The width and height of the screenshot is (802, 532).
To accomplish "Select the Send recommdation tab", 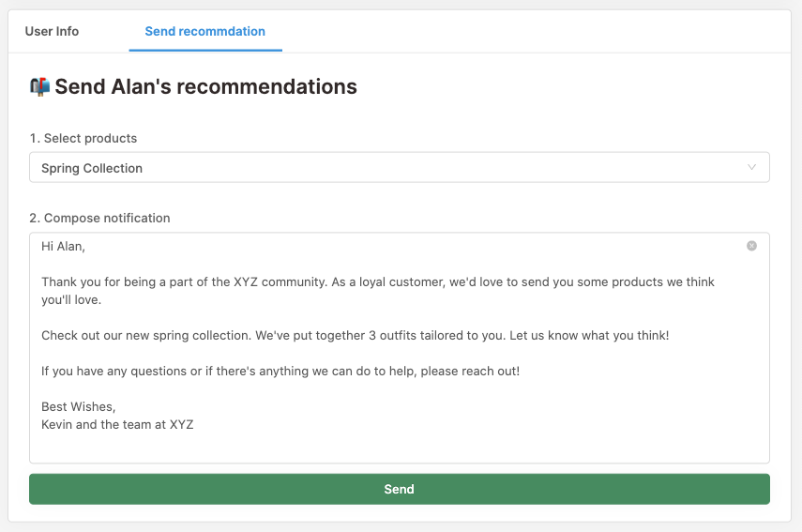I will pos(204,31).
